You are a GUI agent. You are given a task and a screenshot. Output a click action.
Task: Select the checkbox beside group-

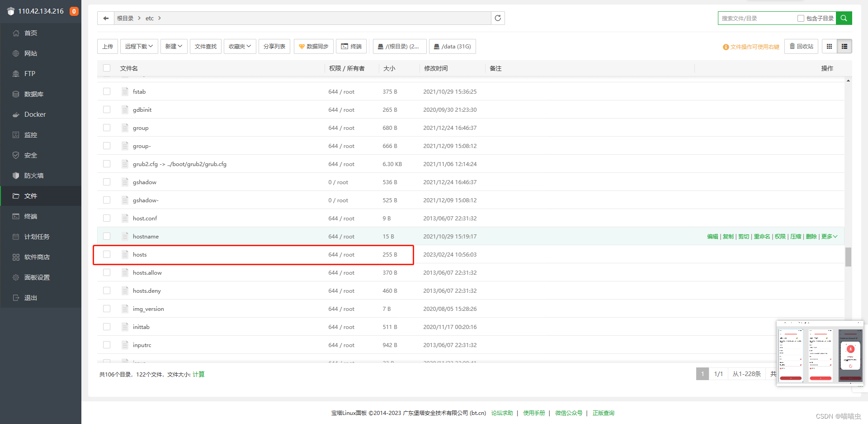pyautogui.click(x=107, y=146)
